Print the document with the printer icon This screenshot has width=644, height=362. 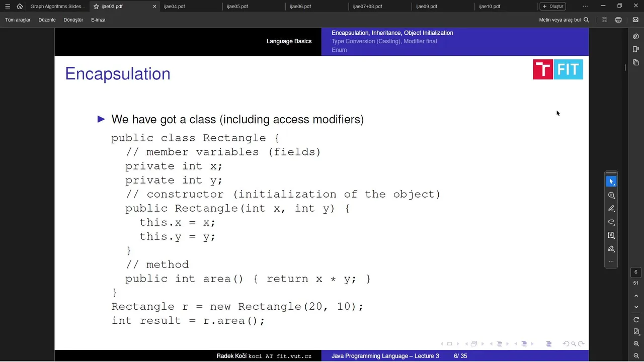(618, 20)
